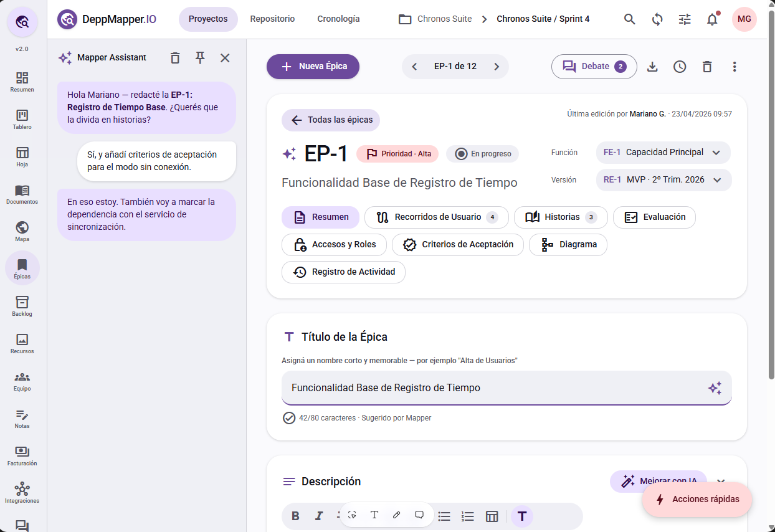The height and width of the screenshot is (532, 775).
Task: Open the Evaluación tab
Action: [x=654, y=217]
